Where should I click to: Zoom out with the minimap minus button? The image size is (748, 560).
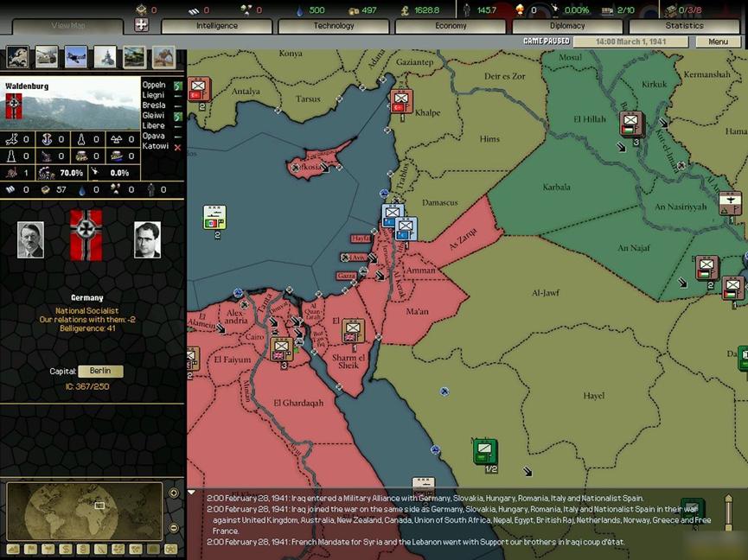[174, 528]
